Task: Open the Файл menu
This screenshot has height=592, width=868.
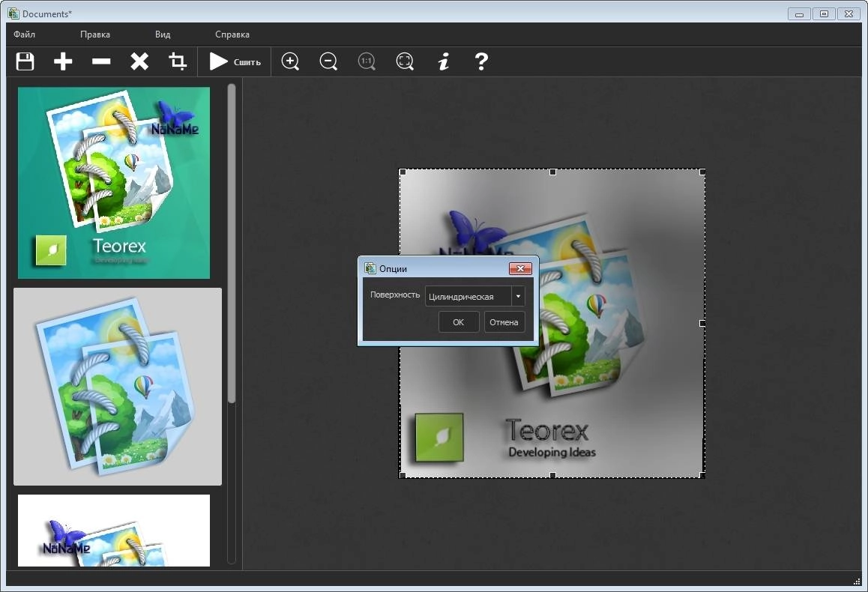Action: pyautogui.click(x=24, y=34)
